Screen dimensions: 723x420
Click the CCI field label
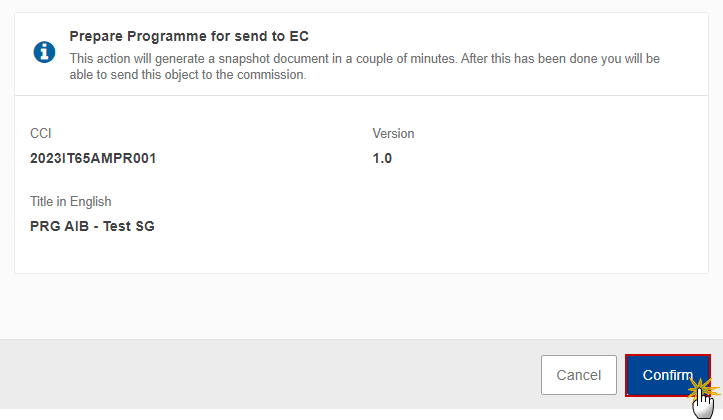(41, 133)
